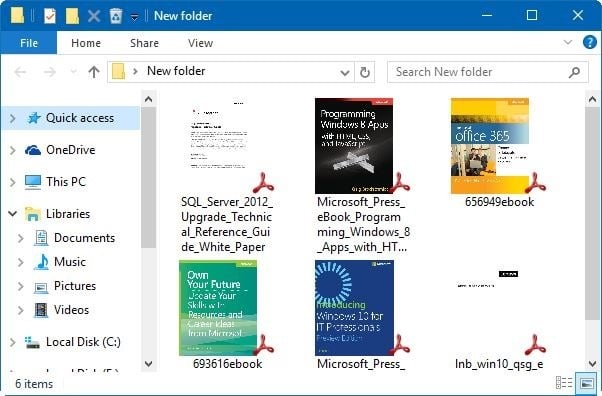602x396 pixels.
Task: Click file name 693616ebook
Action: click(227, 364)
